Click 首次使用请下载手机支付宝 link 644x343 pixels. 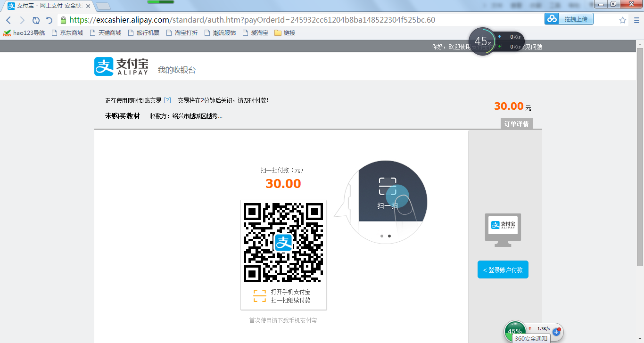coord(283,320)
